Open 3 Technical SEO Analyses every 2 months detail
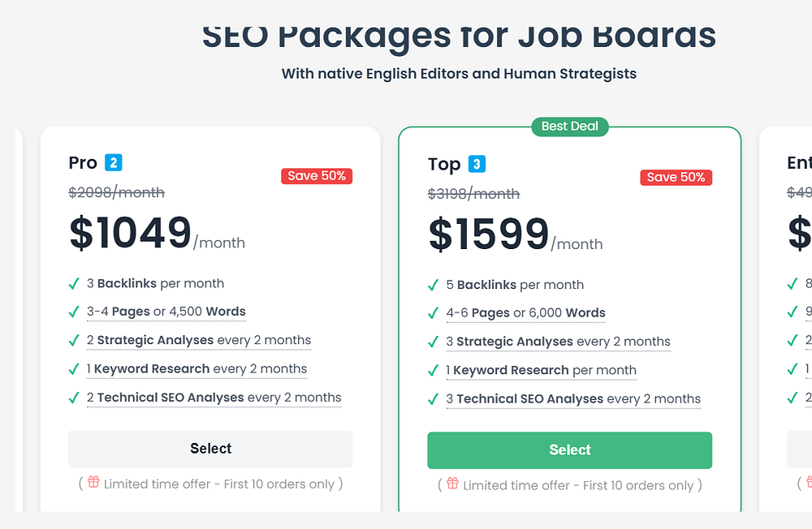This screenshot has height=529, width=812. [573, 399]
